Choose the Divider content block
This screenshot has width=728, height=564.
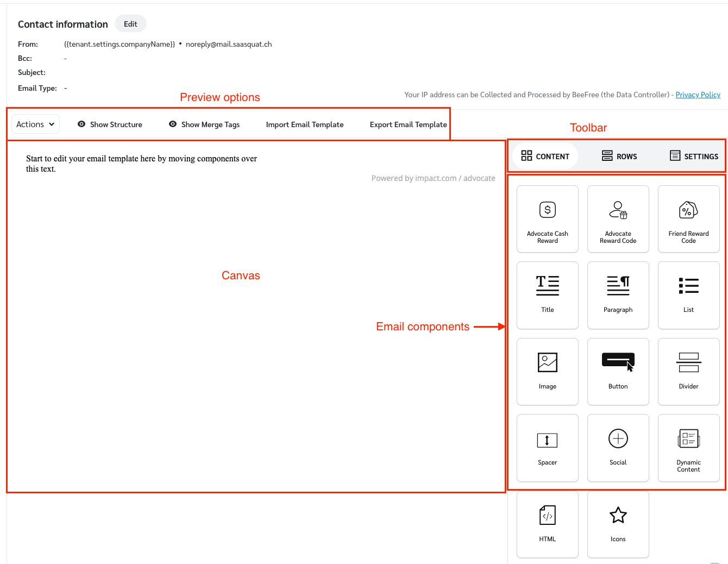[688, 372]
